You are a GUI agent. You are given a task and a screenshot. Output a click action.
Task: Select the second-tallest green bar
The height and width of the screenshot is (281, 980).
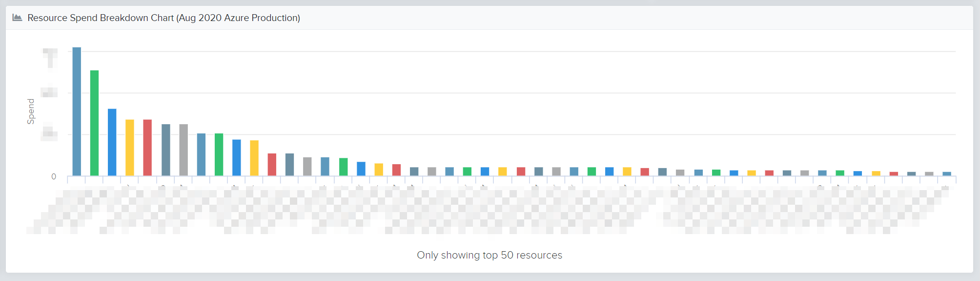point(94,123)
